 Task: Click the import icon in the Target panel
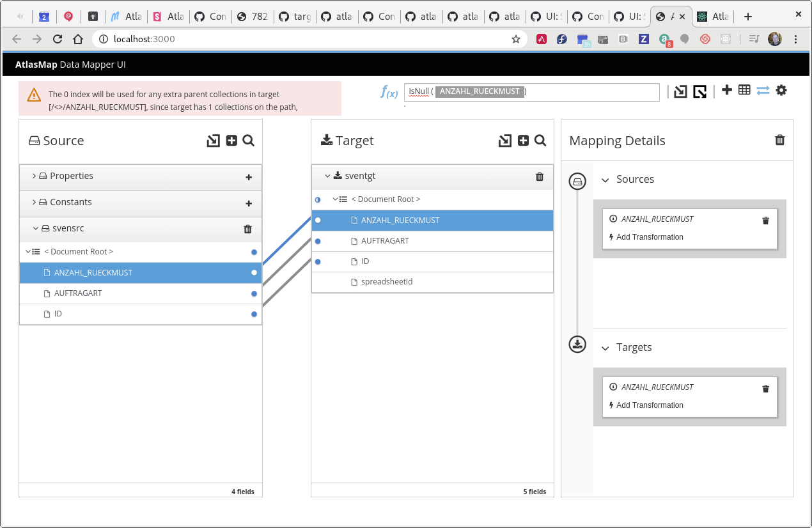click(x=504, y=141)
